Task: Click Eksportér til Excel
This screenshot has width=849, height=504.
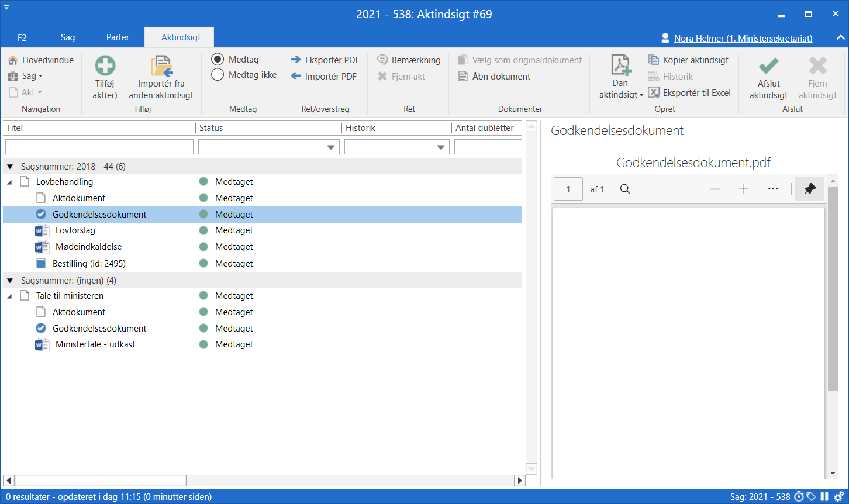Action: tap(690, 93)
